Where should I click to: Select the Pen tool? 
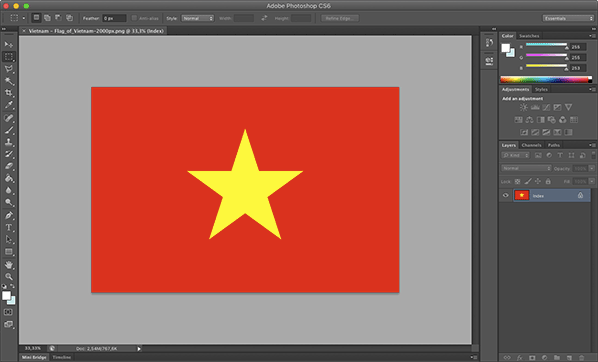(9, 215)
